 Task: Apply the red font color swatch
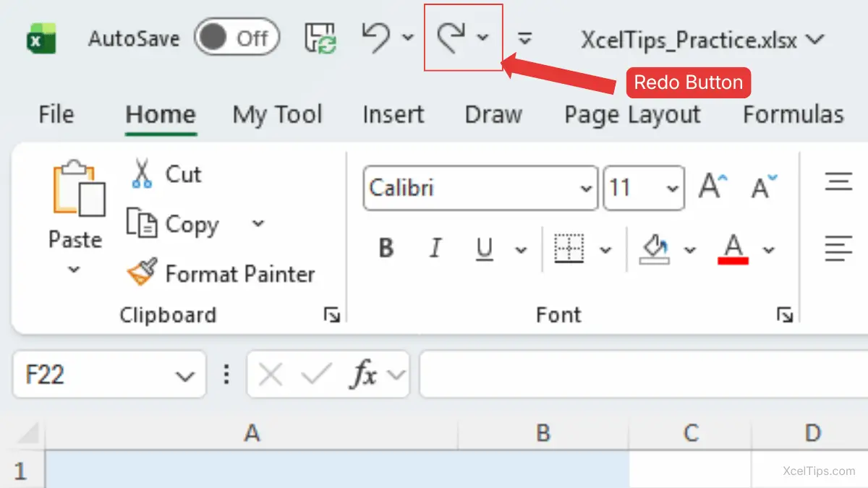point(733,249)
